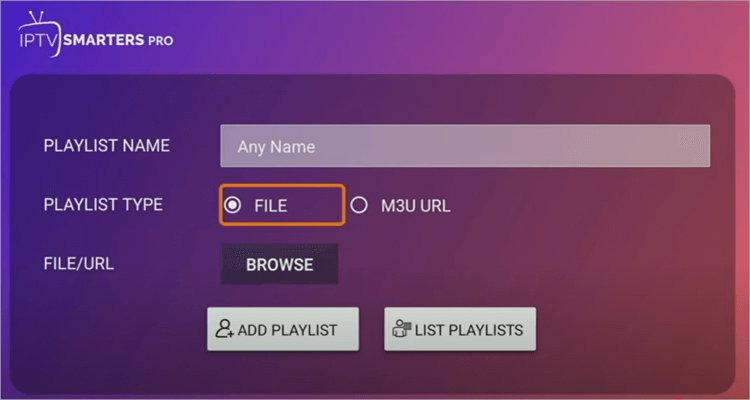Click the Playlist Name input field
The image size is (750, 400).
pos(465,146)
